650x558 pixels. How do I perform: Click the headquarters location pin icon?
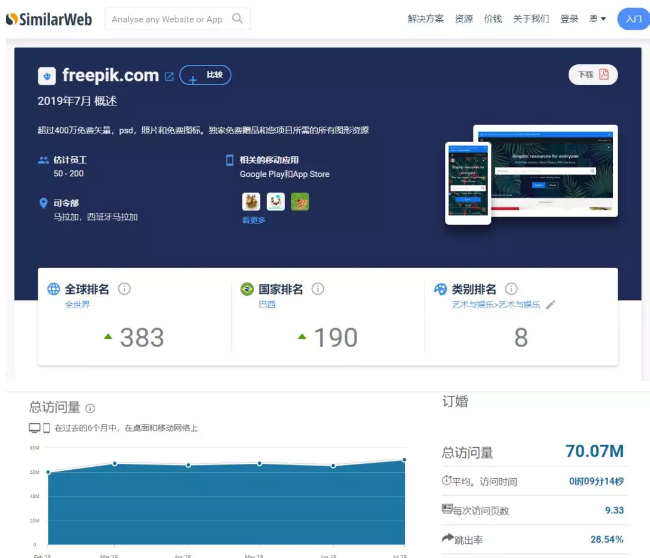click(x=43, y=203)
